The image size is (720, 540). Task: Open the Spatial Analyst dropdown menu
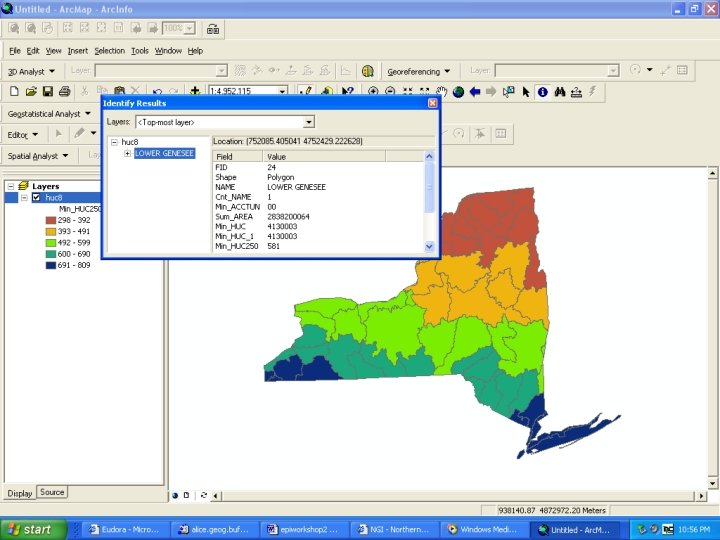tap(38, 156)
